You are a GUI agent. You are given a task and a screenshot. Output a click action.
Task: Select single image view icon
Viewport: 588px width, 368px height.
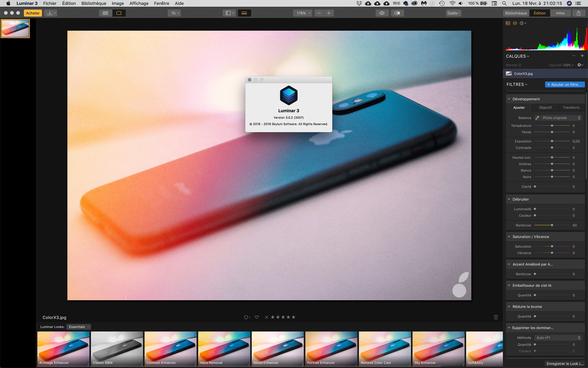119,13
